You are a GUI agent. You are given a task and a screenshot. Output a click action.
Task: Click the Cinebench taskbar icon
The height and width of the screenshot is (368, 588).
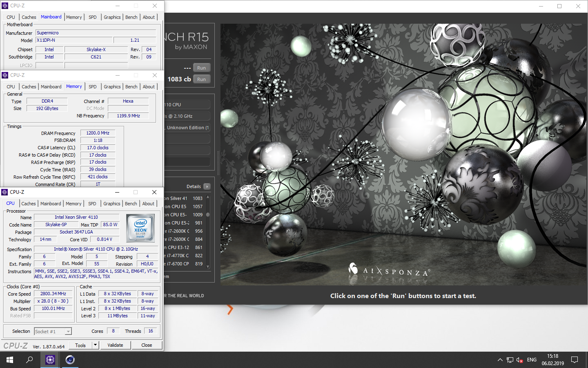pos(70,360)
